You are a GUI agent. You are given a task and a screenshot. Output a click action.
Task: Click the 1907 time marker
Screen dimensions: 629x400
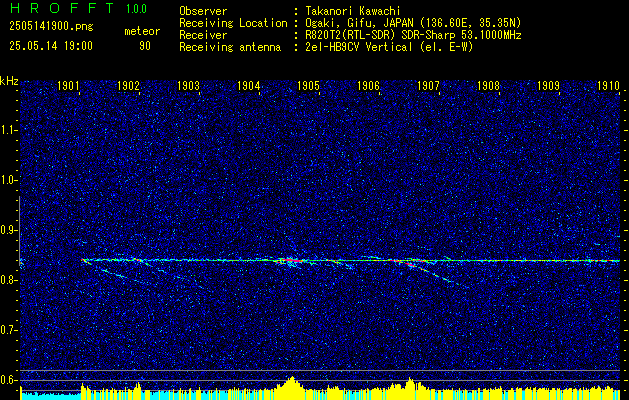coord(428,85)
